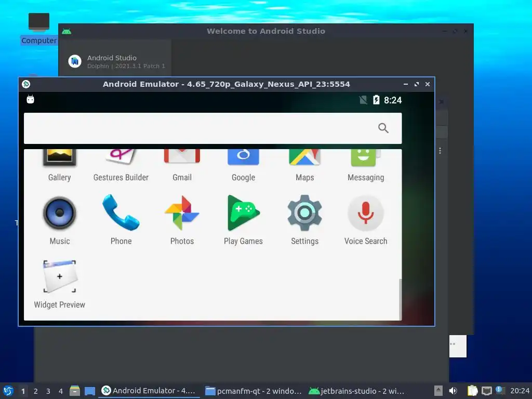Open removable media tray icon

(x=438, y=391)
